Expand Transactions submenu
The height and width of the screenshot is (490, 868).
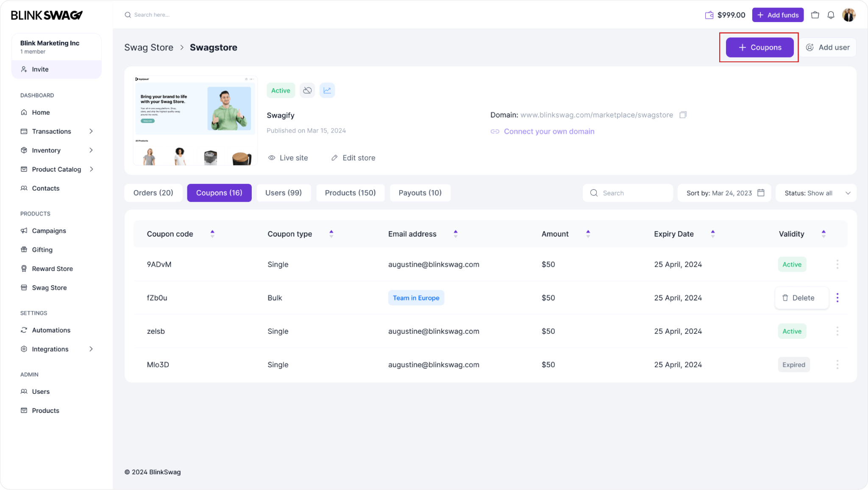click(x=91, y=131)
